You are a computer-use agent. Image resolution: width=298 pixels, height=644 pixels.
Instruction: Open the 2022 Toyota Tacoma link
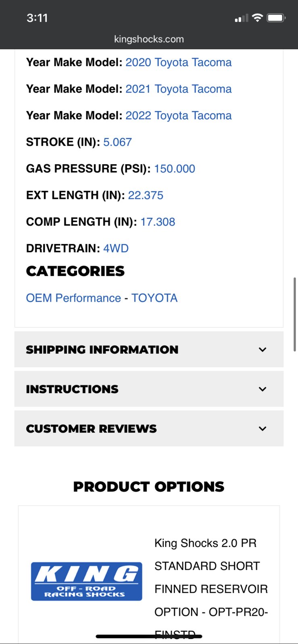tap(179, 116)
